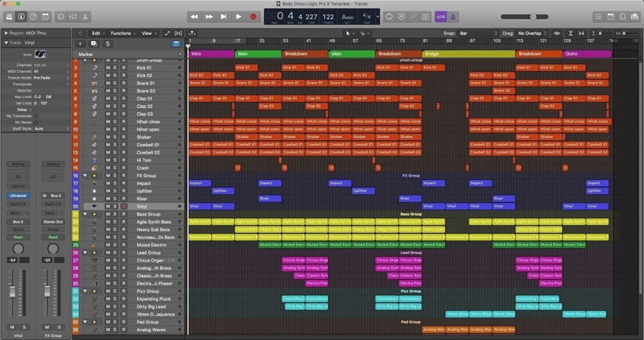Toggle the Metronome icon
644x340 pixels.
(452, 16)
